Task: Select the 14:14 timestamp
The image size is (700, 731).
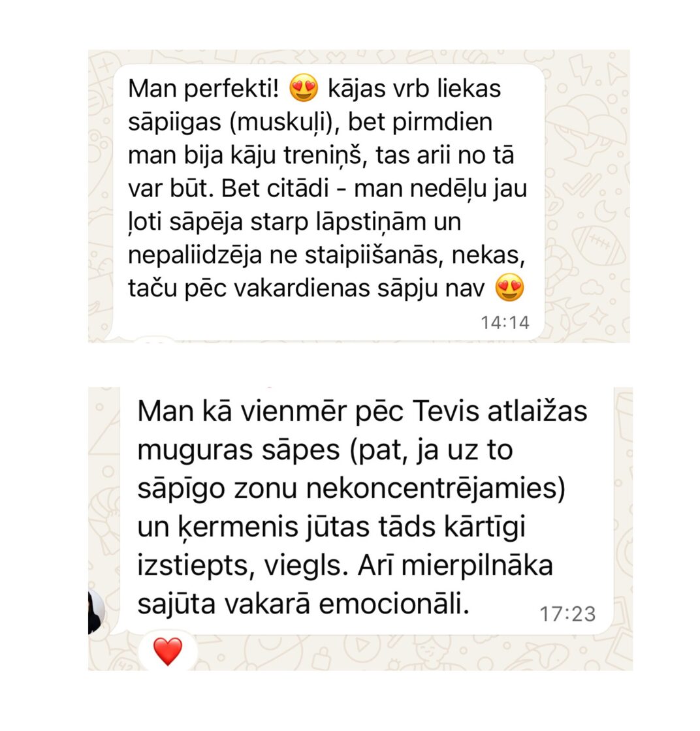Action: point(505,322)
